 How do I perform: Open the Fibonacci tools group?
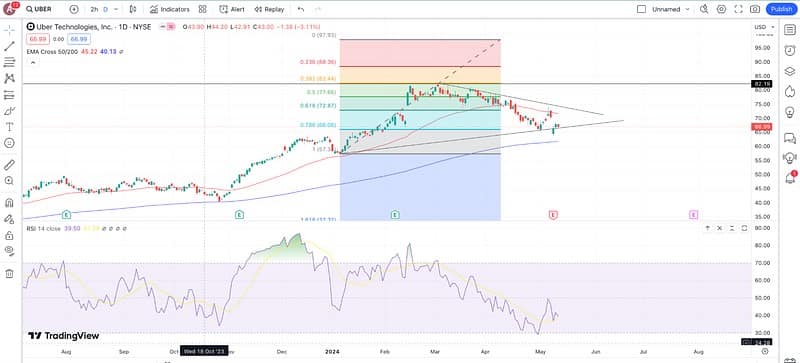click(9, 62)
